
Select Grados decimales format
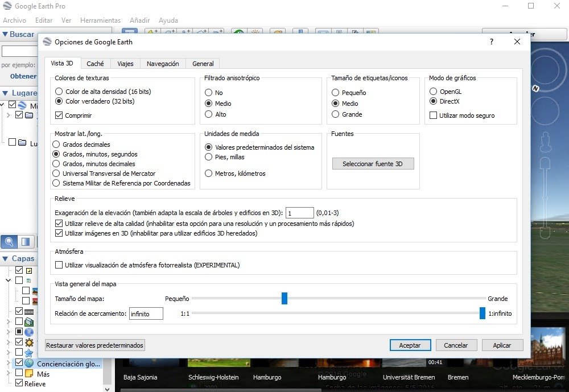click(x=56, y=145)
